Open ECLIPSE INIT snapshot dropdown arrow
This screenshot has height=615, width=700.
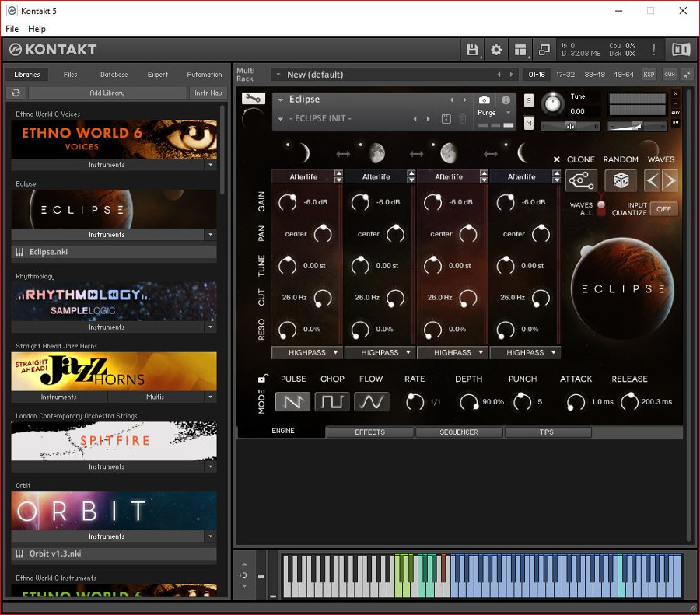(x=280, y=119)
